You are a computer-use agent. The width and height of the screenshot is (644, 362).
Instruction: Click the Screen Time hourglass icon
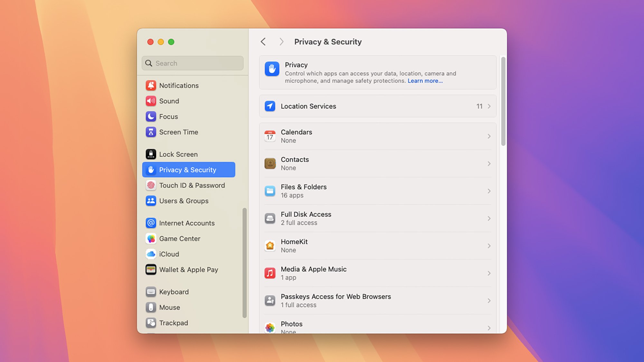pos(151,132)
